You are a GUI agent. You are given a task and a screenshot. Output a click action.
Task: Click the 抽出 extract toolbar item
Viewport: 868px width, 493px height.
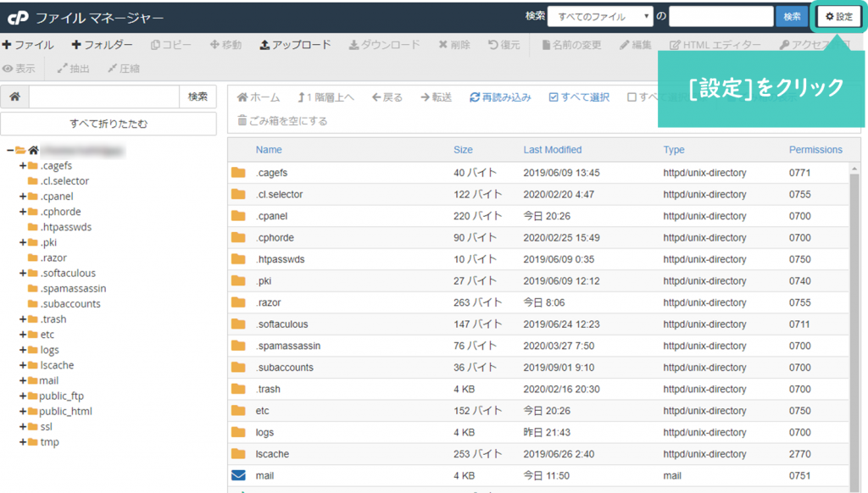(x=73, y=69)
